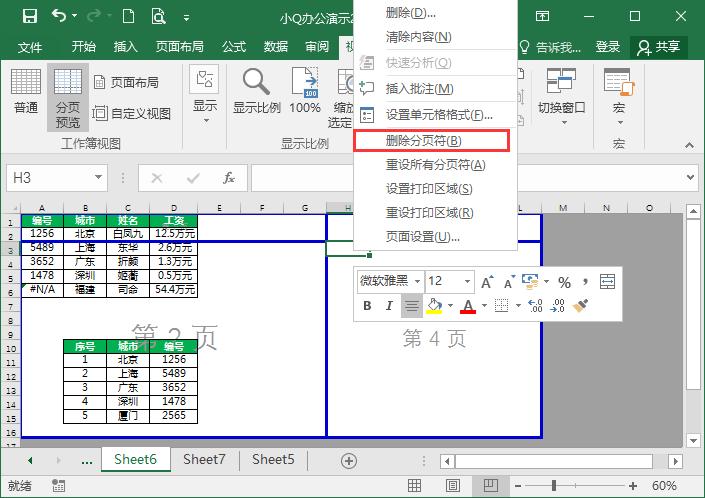Click Decrease Font Size icon in mini toolbar
Screen dimensions: 705x498
[509, 282]
